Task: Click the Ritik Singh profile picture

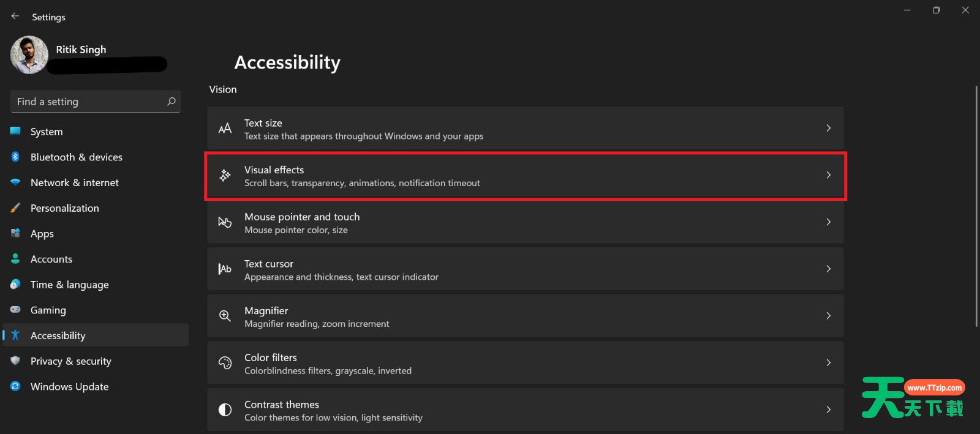Action: tap(29, 55)
